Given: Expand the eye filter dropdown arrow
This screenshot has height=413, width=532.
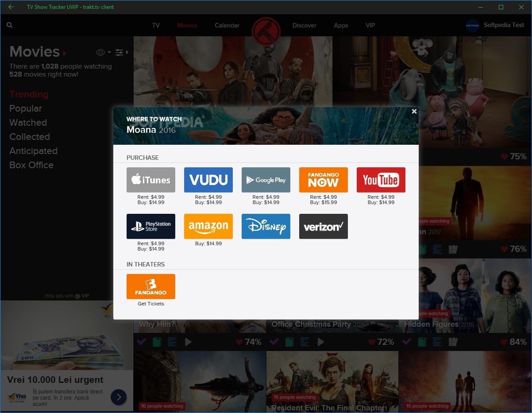Looking at the screenshot, I should [x=109, y=52].
